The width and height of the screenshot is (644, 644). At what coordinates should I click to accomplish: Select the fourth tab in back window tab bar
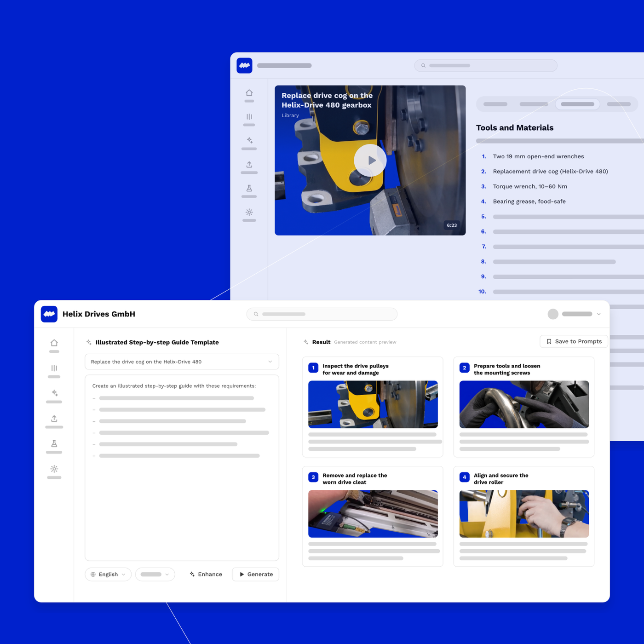619,104
